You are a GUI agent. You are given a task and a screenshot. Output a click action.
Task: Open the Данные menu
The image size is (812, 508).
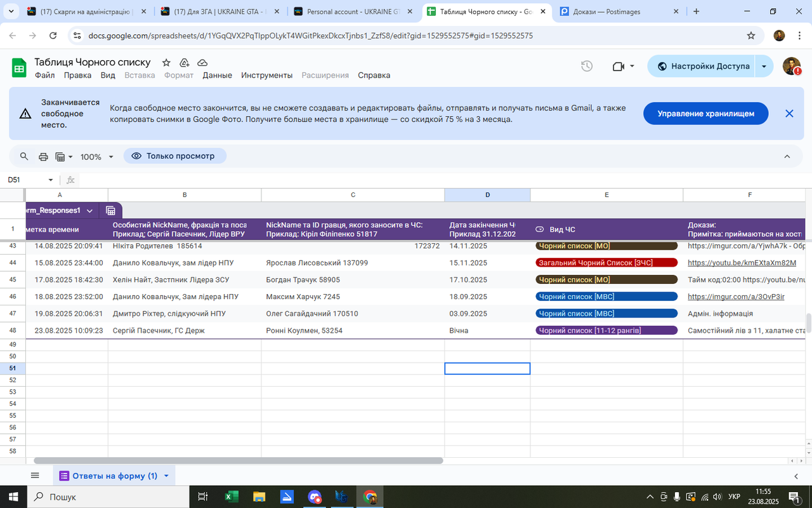click(217, 75)
